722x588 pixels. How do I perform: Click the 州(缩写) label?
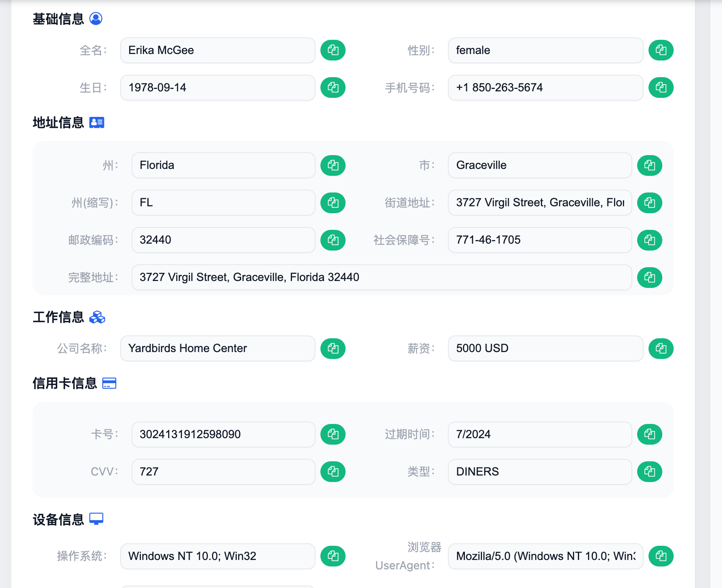[x=95, y=203]
